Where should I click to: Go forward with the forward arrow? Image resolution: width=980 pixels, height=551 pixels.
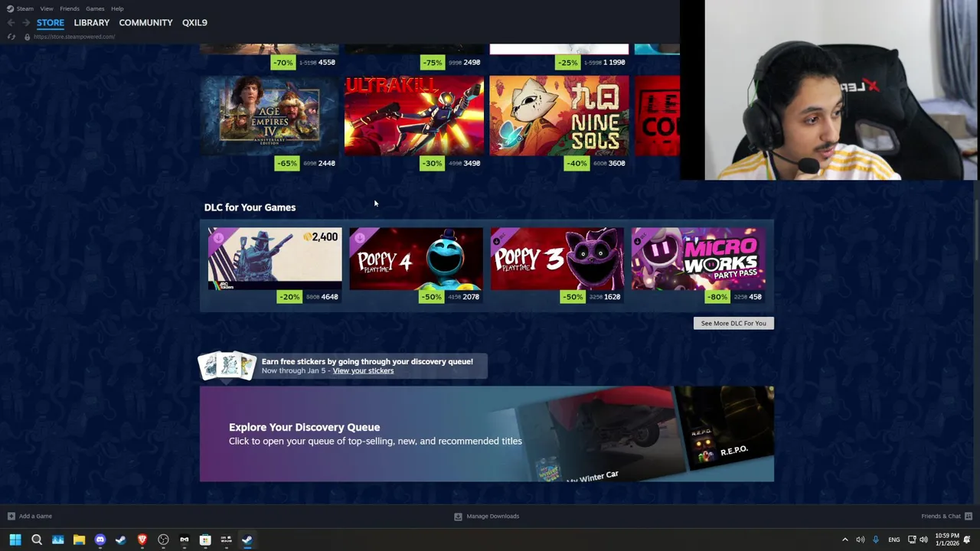tap(27, 22)
